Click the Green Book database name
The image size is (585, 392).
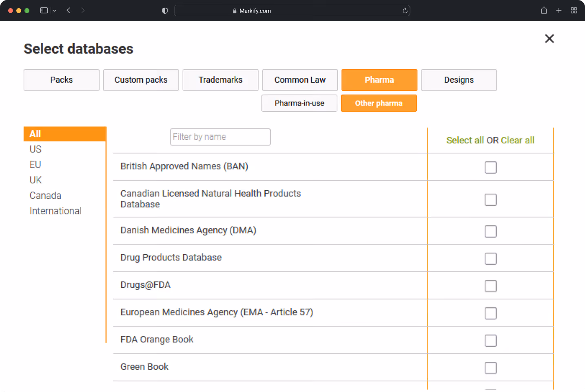point(144,367)
